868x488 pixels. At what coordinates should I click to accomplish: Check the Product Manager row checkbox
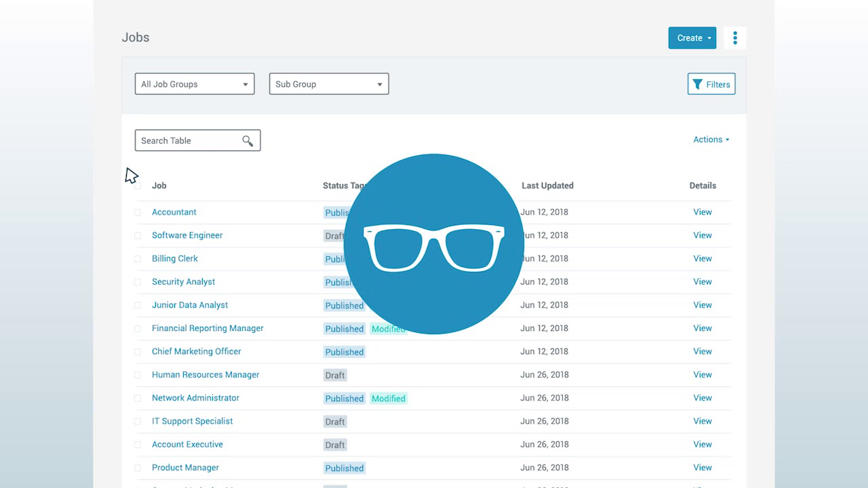(x=138, y=468)
